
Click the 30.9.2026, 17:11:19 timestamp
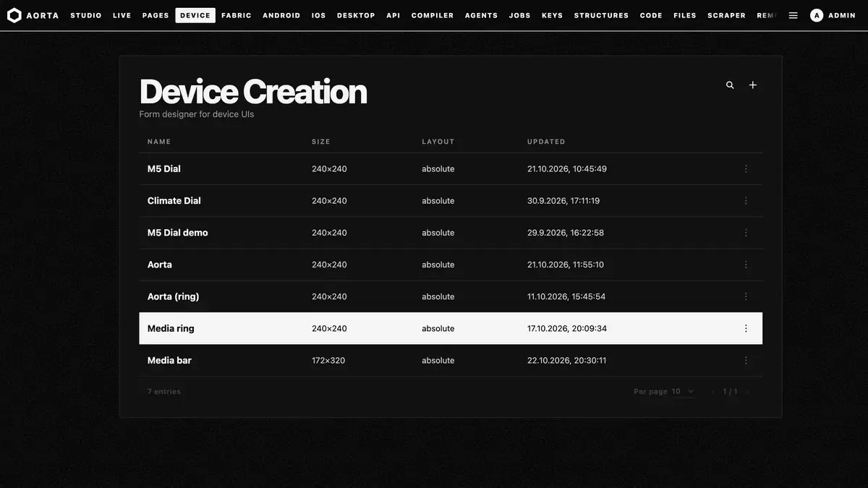pyautogui.click(x=563, y=201)
